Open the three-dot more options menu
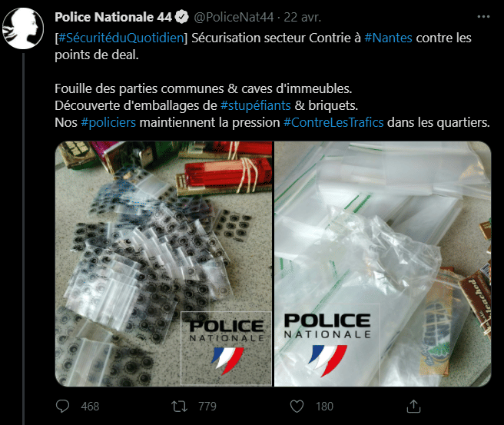Image resolution: width=504 pixels, height=425 pixels. [x=483, y=17]
